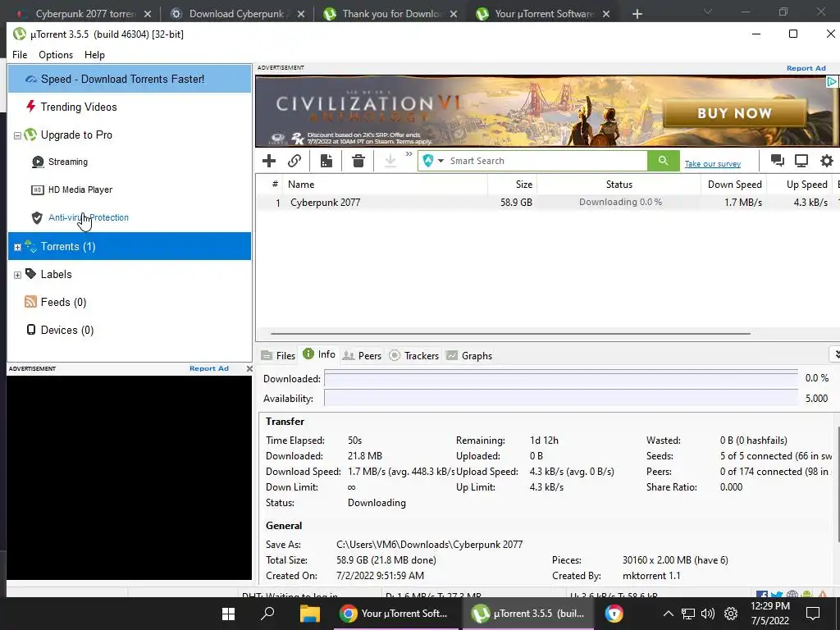Click the Create New Torrent file icon

pos(326,161)
